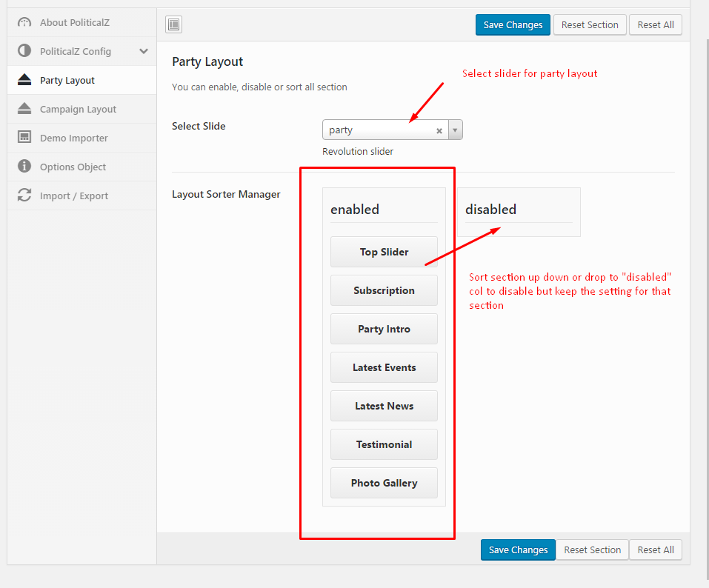
Task: Open Options Object section
Action: 81,167
